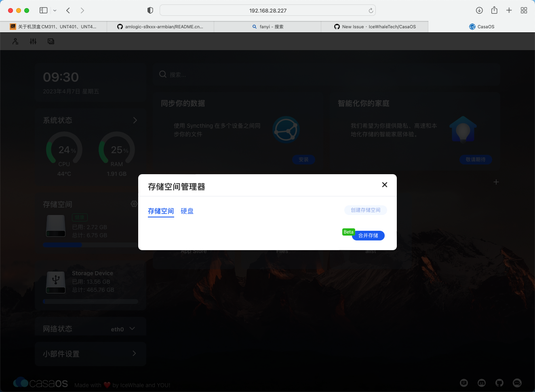
Task: Open the CasaOS settings sliders icon
Action: (x=33, y=41)
